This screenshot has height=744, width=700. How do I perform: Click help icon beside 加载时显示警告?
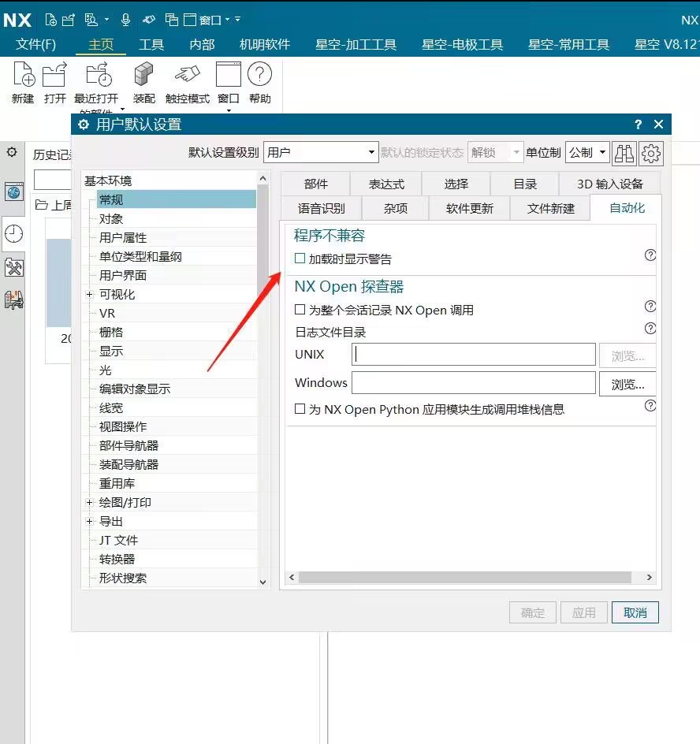click(x=650, y=255)
